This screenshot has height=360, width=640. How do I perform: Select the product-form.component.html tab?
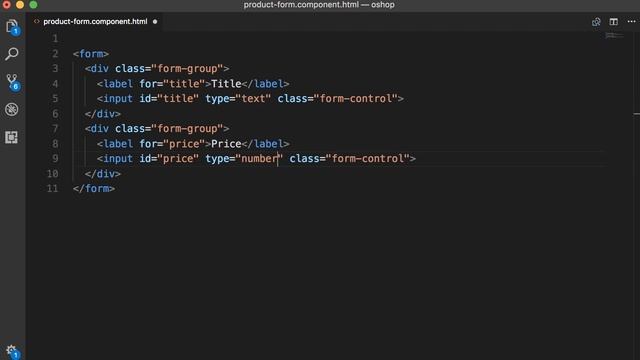coord(96,21)
